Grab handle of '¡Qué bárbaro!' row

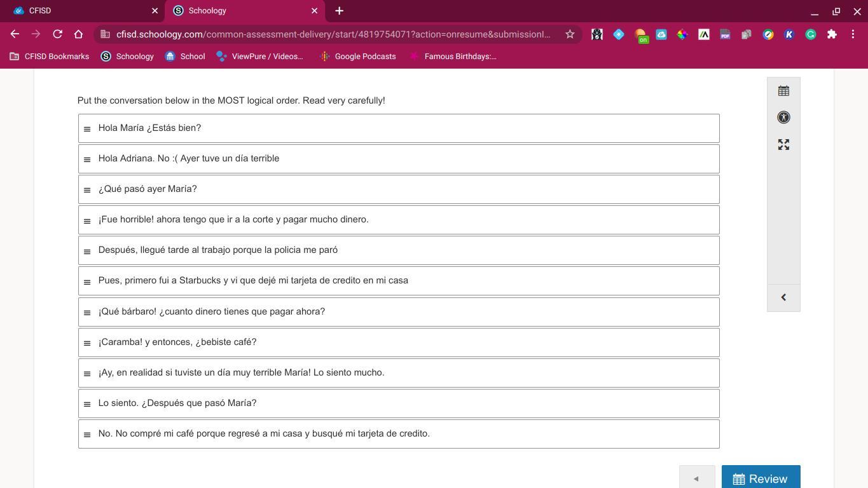87,313
